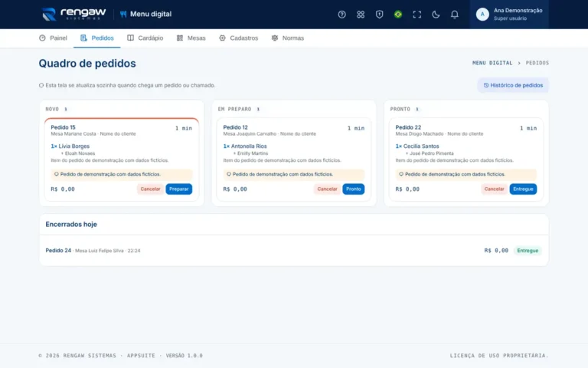The width and height of the screenshot is (588, 368).
Task: Click item 1× Antonella Rios
Action: pos(245,146)
